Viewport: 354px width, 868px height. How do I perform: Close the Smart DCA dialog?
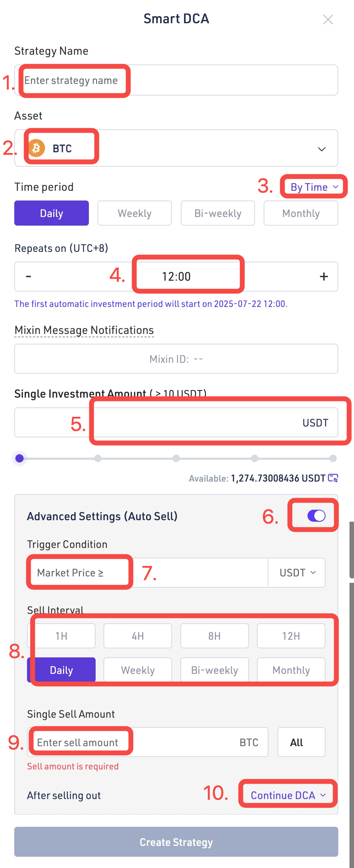(328, 19)
